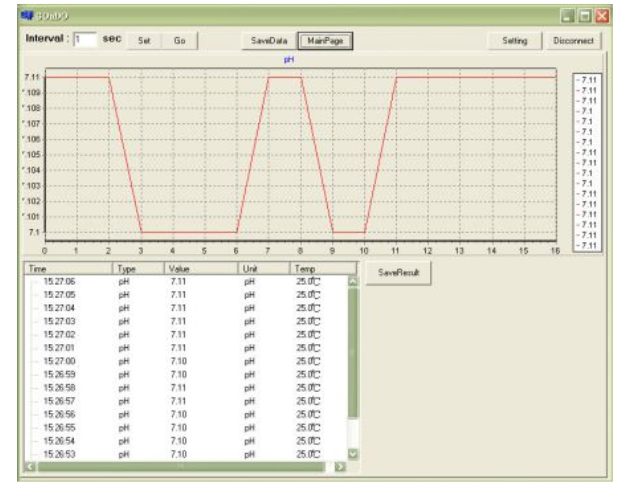Open the Setting dialog
This screenshot has width=630, height=486.
(514, 41)
